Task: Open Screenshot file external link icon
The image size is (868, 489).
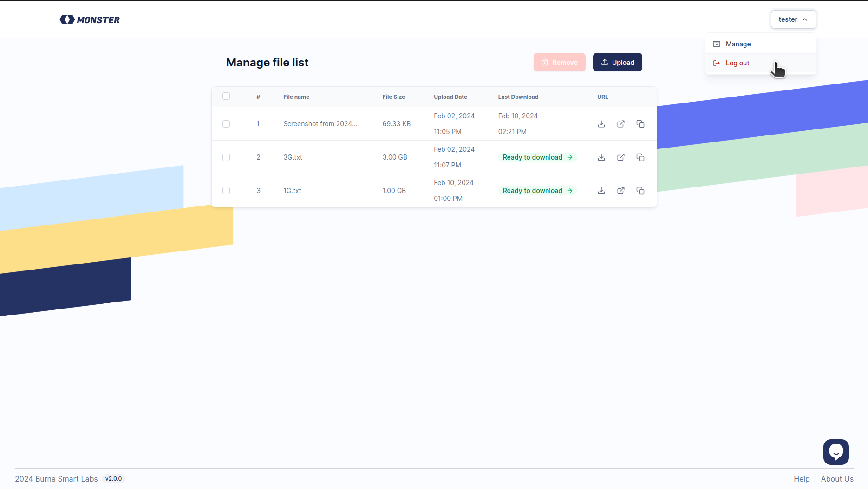Action: (621, 124)
